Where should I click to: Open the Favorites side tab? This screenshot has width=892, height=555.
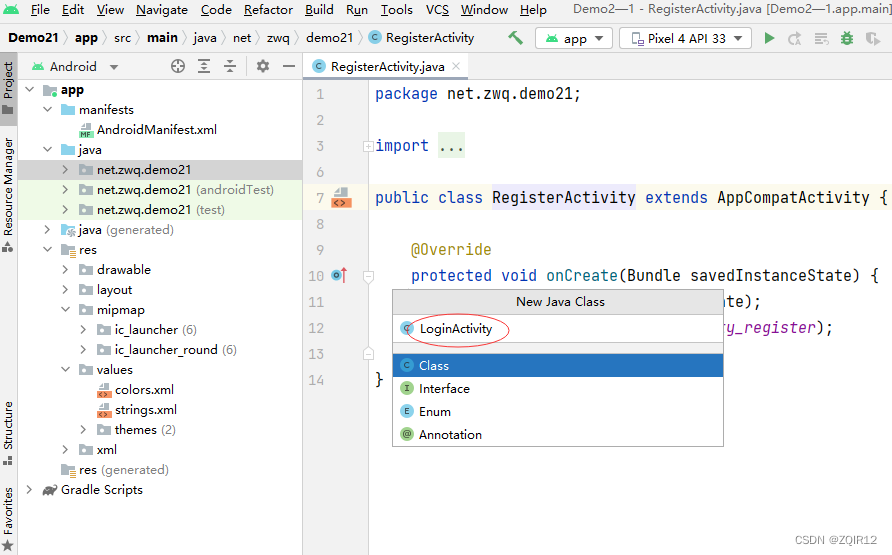8,518
